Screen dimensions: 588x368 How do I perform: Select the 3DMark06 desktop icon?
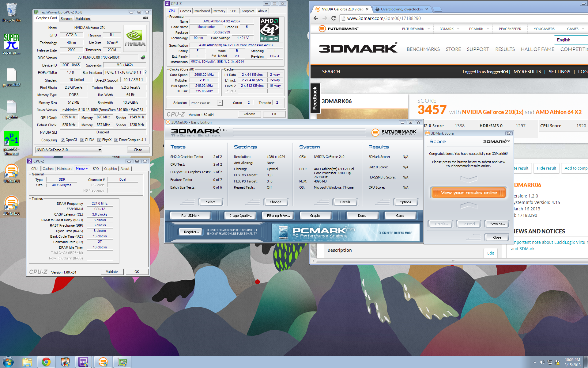(x=12, y=205)
